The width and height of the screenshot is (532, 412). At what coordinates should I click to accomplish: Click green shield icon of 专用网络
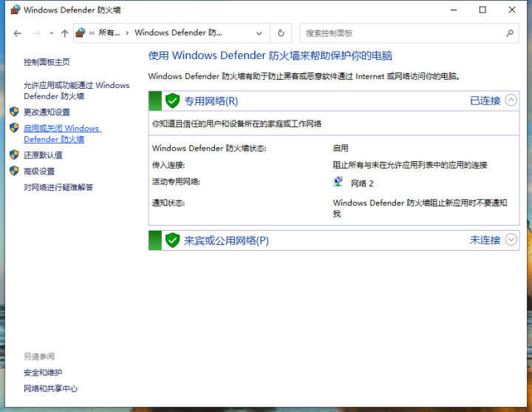tap(172, 101)
